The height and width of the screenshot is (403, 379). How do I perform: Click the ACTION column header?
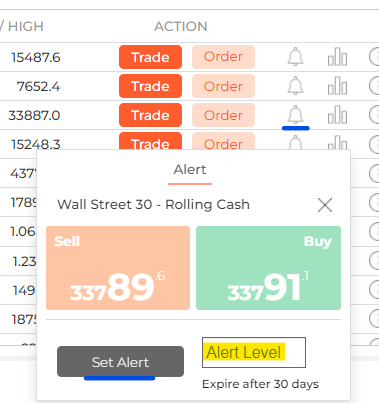tap(181, 27)
